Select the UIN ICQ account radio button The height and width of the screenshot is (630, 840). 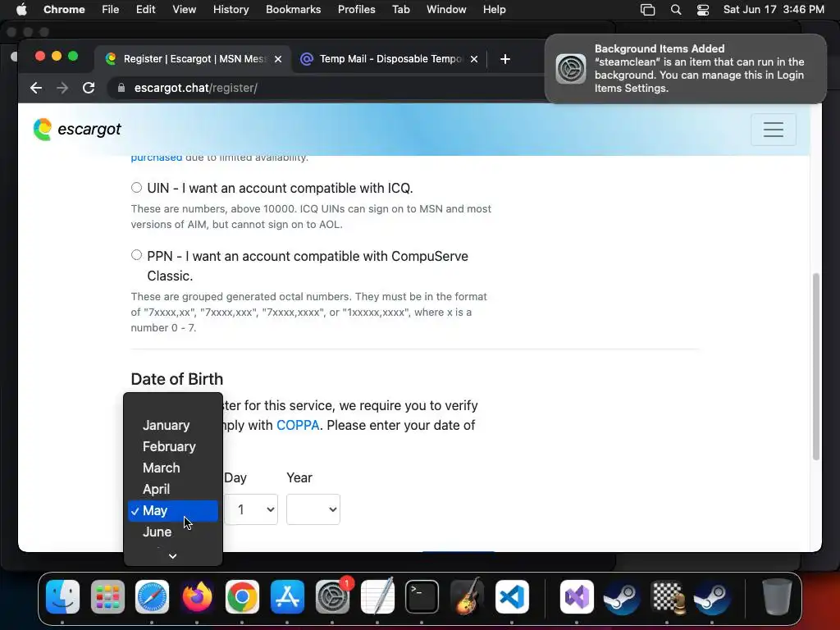pos(137,188)
